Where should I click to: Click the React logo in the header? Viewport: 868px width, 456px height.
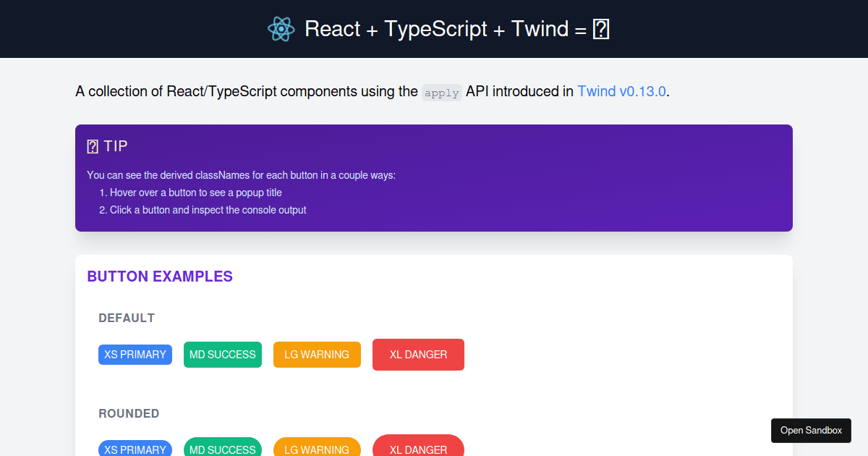pyautogui.click(x=281, y=29)
